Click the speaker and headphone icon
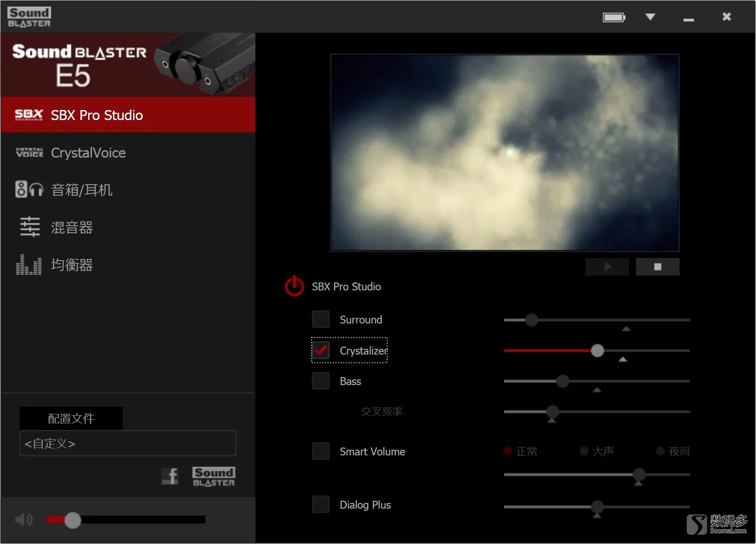The height and width of the screenshot is (544, 756). coord(29,189)
